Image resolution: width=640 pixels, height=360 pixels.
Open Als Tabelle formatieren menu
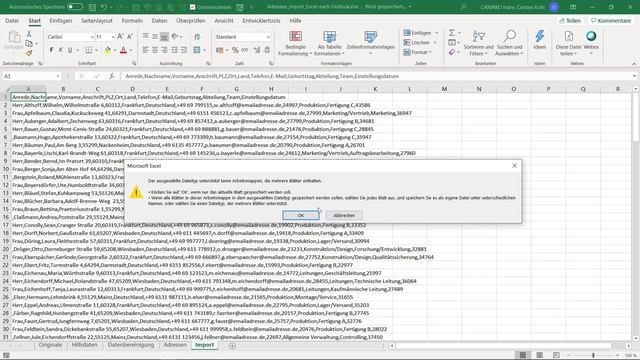tap(329, 43)
